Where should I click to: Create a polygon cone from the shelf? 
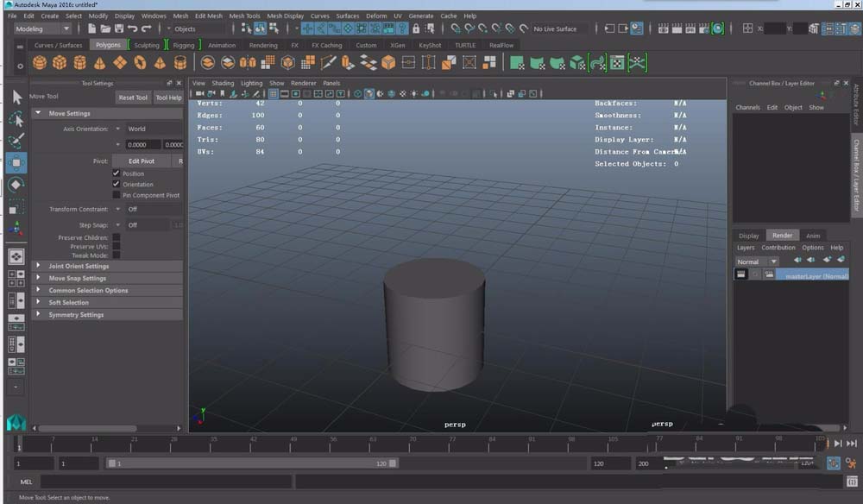point(100,63)
